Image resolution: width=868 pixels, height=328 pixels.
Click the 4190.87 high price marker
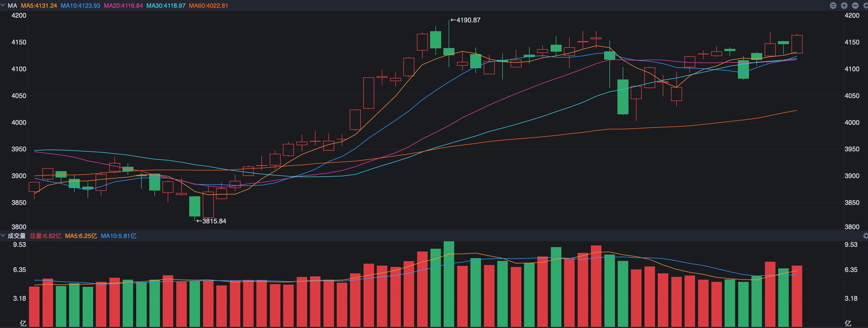click(465, 20)
